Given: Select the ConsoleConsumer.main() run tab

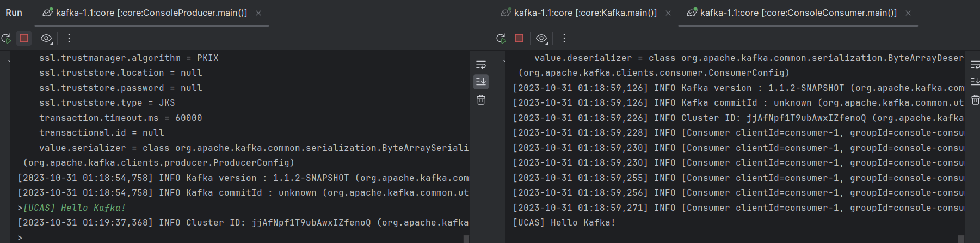Looking at the screenshot, I should [798, 13].
